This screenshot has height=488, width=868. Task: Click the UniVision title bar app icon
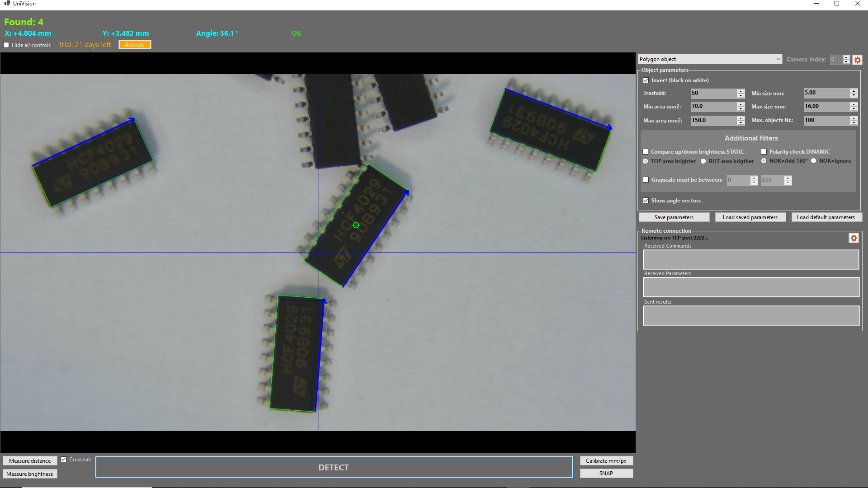pos(7,3)
